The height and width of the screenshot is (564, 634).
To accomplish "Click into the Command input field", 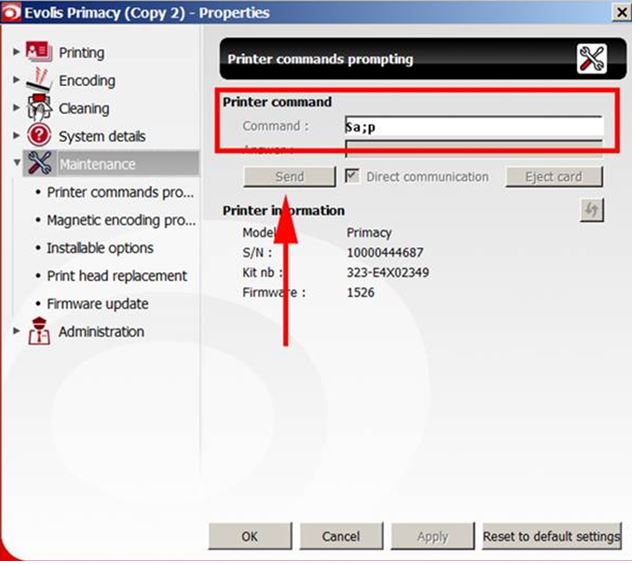I will coord(472,127).
